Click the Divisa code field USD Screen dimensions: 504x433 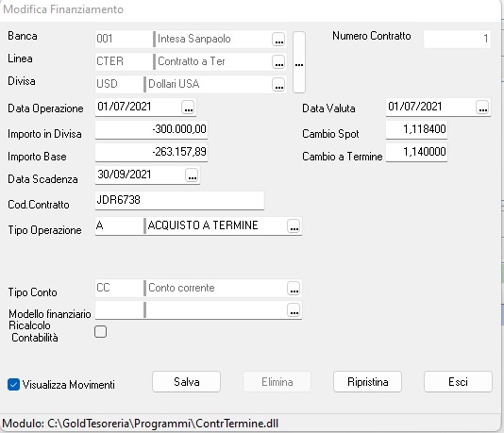pyautogui.click(x=119, y=85)
